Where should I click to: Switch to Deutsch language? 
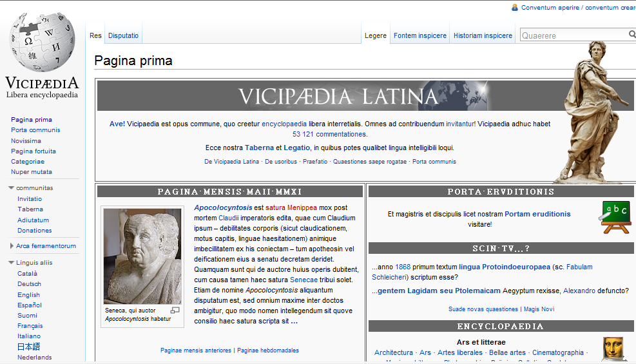coord(29,284)
